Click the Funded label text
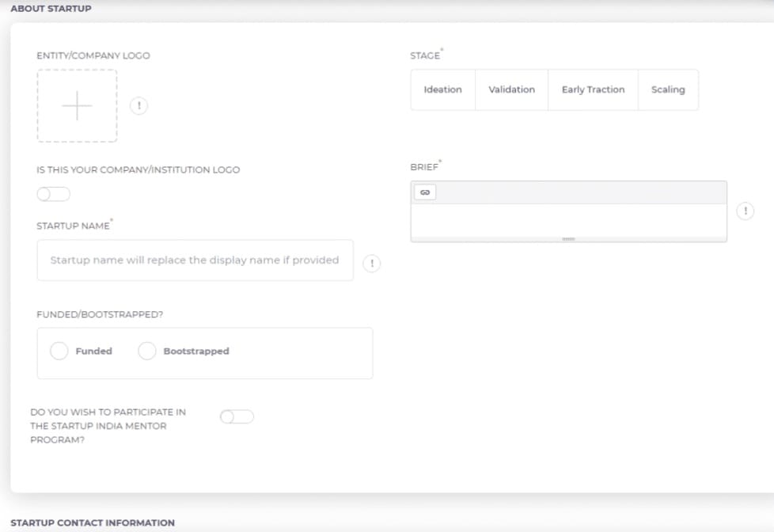 pos(93,351)
